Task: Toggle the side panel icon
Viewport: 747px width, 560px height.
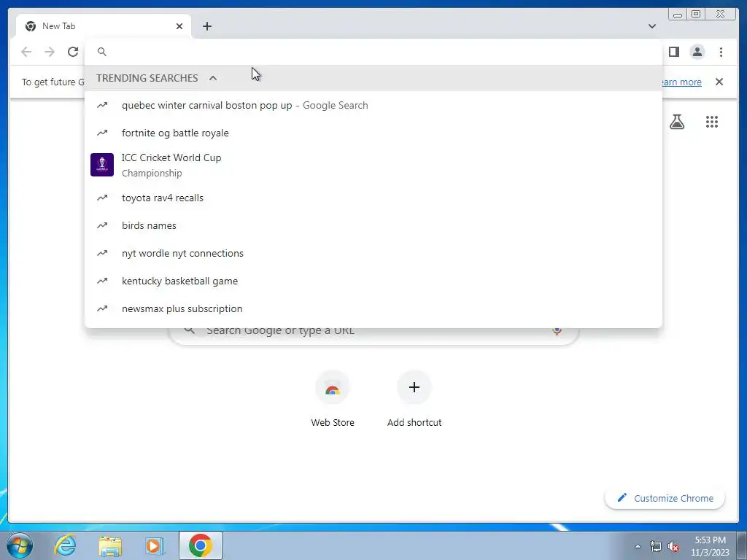Action: (673, 52)
